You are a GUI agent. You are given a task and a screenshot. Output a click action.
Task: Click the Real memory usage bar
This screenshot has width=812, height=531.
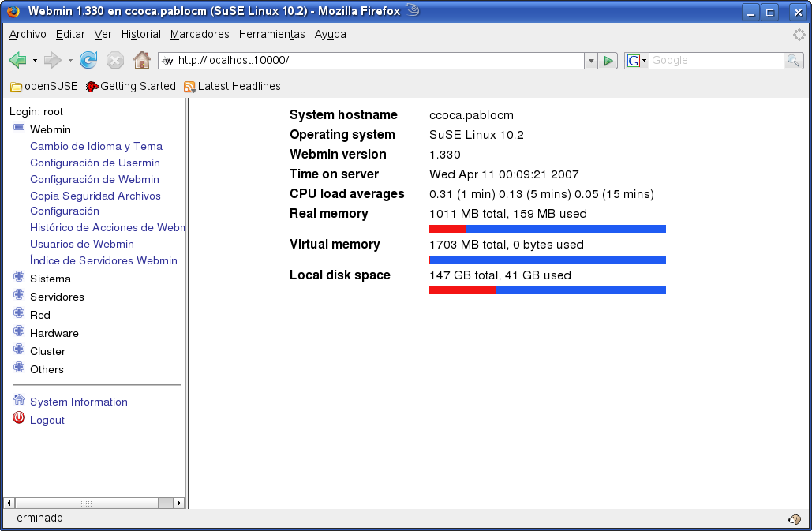(547, 229)
